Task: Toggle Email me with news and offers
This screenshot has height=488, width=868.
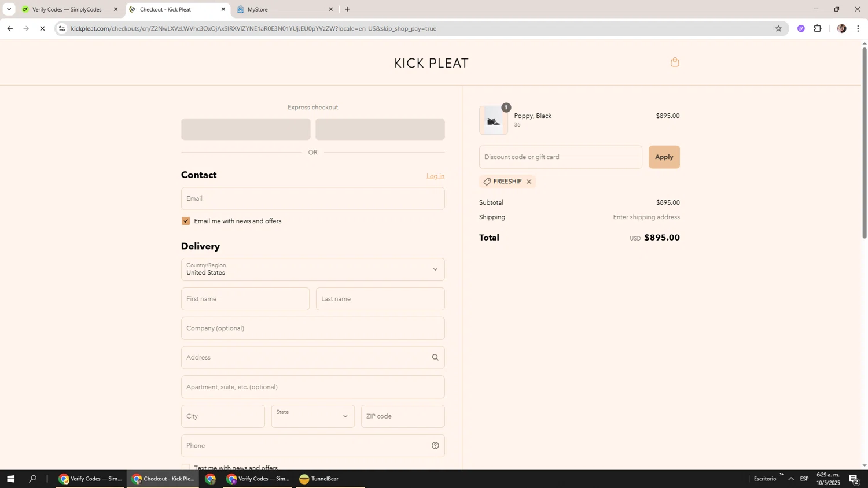Action: [x=186, y=221]
